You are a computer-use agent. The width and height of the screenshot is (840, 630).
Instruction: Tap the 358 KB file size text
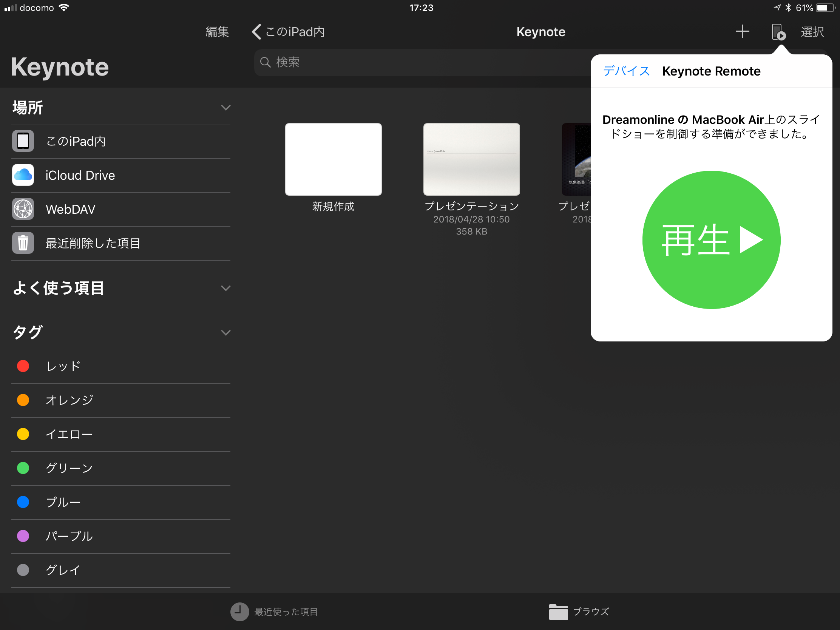(x=472, y=232)
